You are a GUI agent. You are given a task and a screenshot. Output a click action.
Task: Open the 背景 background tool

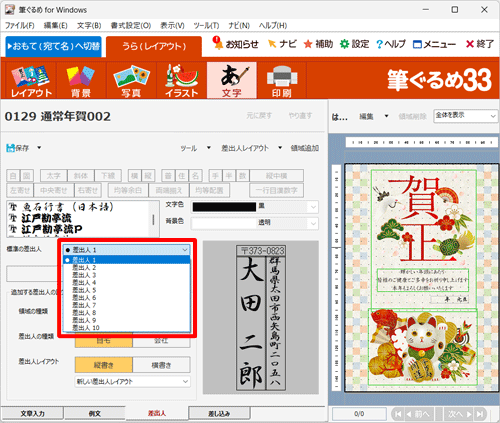click(x=81, y=81)
